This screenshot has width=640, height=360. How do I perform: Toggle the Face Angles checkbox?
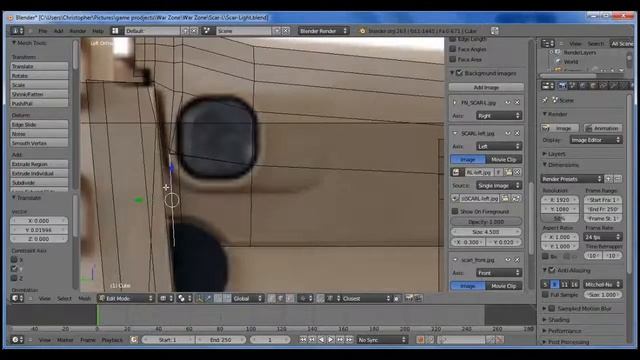tap(453, 49)
